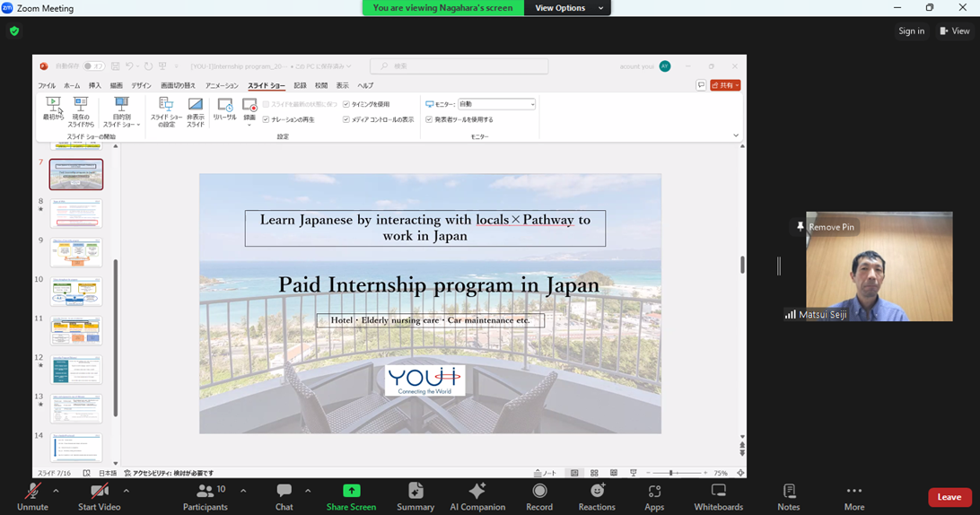Viewport: 980px width, 515px height.
Task: Remove pin from Matsui Seiji's video
Action: pos(825,227)
